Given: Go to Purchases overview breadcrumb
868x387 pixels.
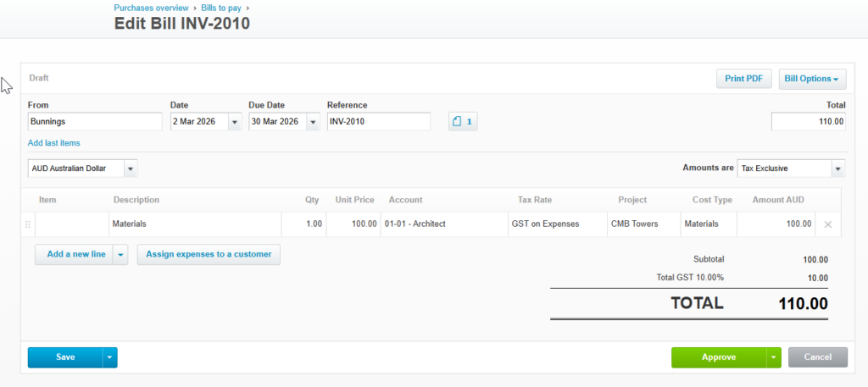Looking at the screenshot, I should [151, 8].
